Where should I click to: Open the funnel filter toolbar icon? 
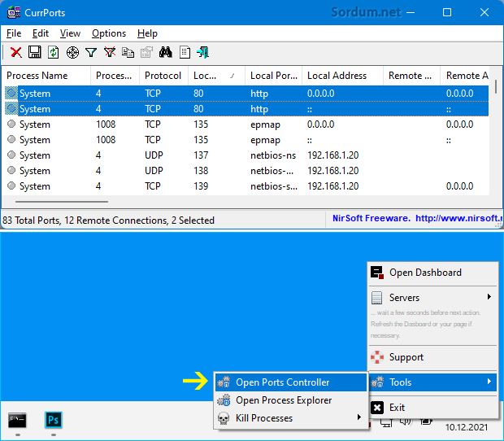click(x=91, y=52)
